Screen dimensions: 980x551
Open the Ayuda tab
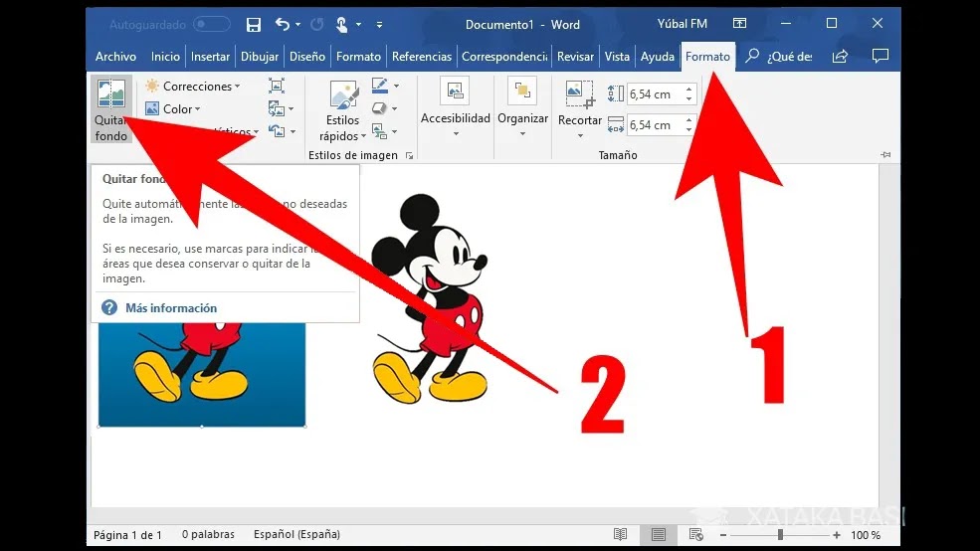tap(657, 57)
